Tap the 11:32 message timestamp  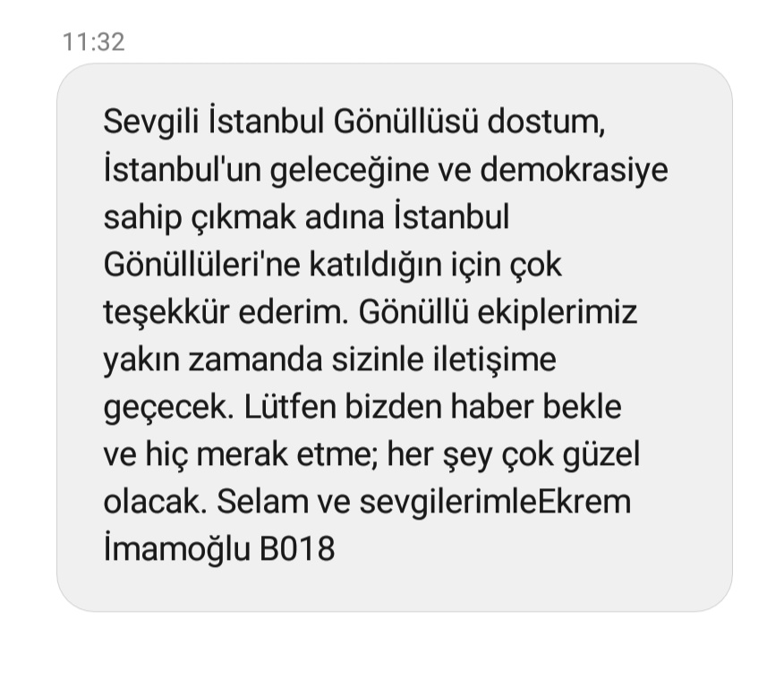click(93, 41)
